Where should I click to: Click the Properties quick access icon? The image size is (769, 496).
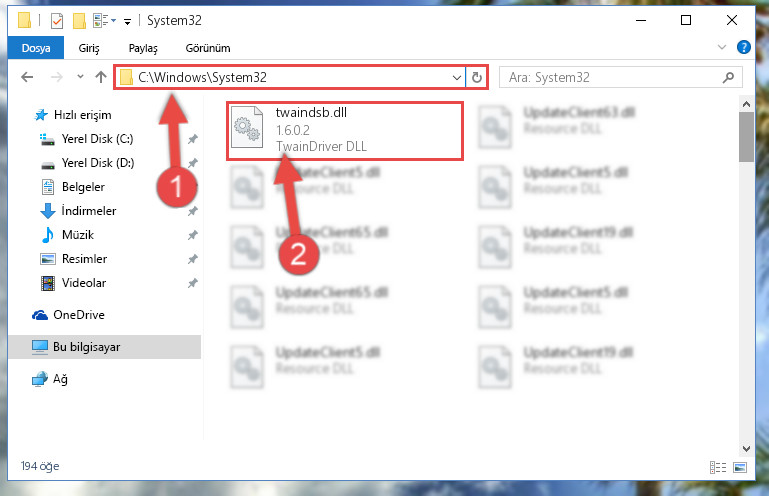click(57, 21)
